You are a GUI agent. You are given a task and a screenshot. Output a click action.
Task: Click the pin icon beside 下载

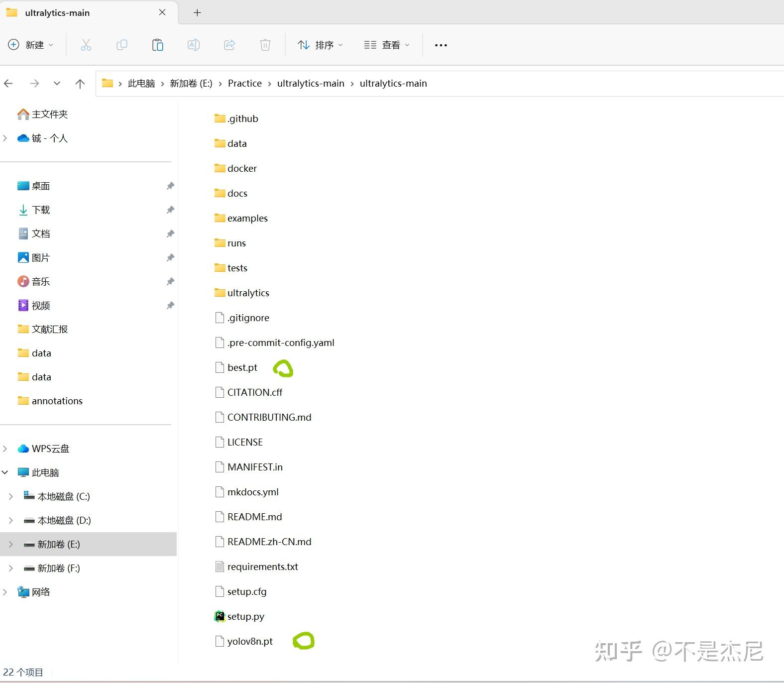click(170, 210)
